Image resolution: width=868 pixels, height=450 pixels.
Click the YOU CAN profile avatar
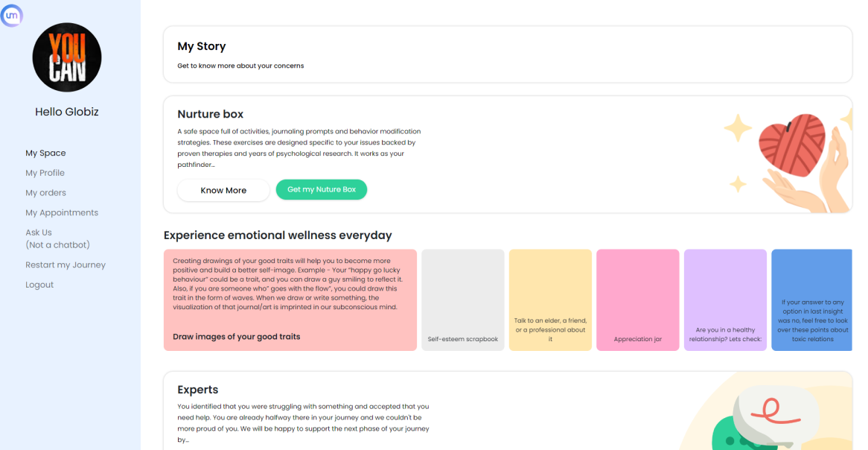point(67,57)
